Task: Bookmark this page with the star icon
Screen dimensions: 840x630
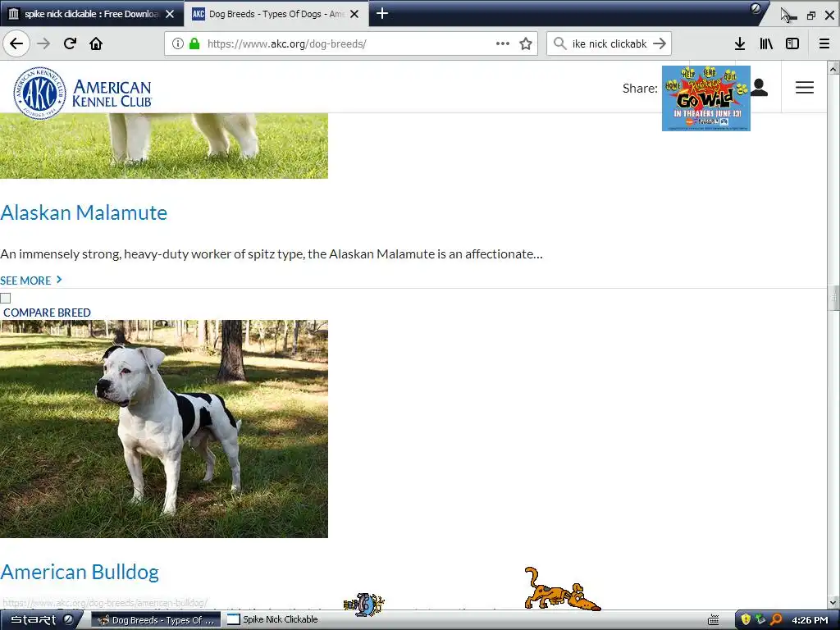Action: pyautogui.click(x=526, y=43)
